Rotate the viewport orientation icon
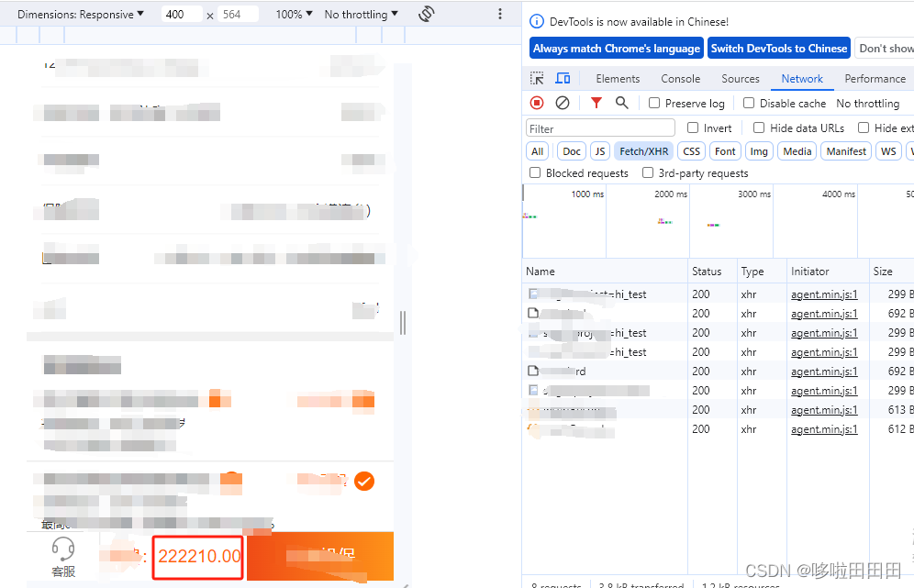This screenshot has height=588, width=914. pyautogui.click(x=426, y=14)
